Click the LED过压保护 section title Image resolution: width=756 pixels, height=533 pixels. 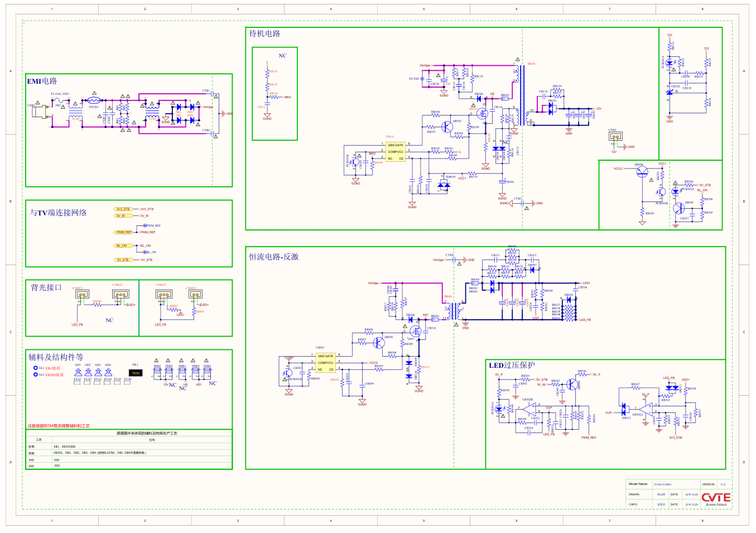click(x=512, y=366)
